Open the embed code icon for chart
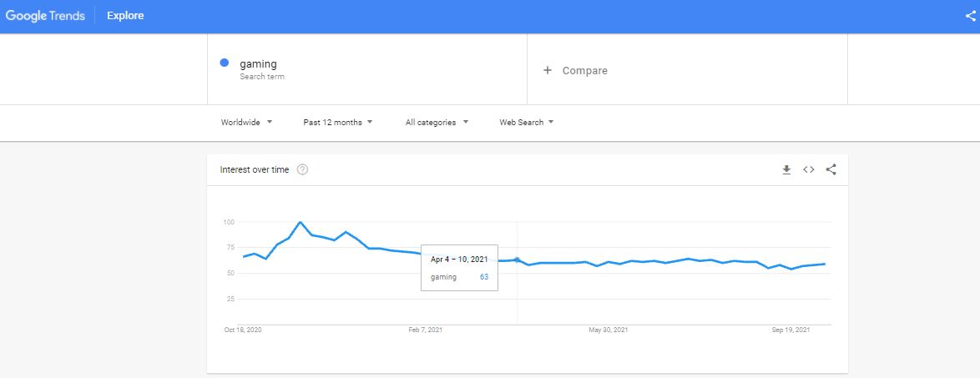 click(x=809, y=169)
